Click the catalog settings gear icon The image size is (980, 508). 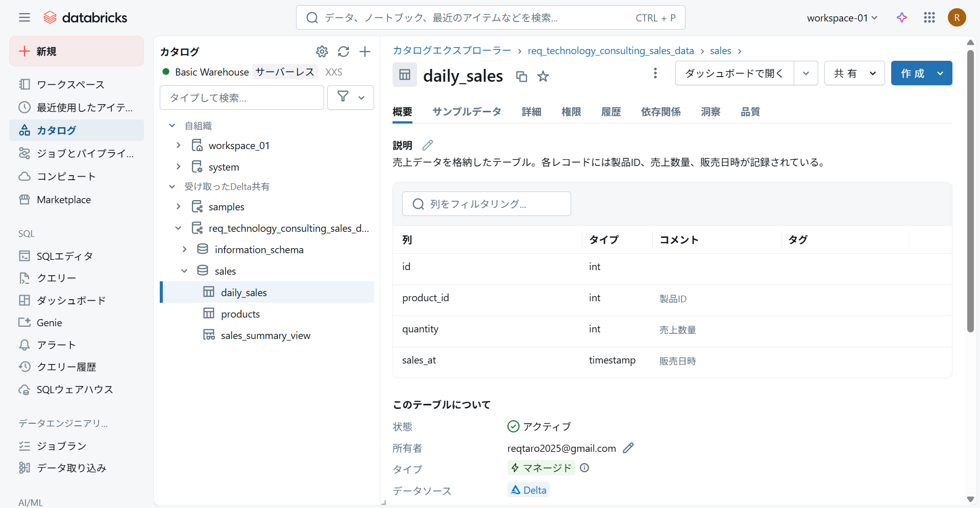click(322, 52)
